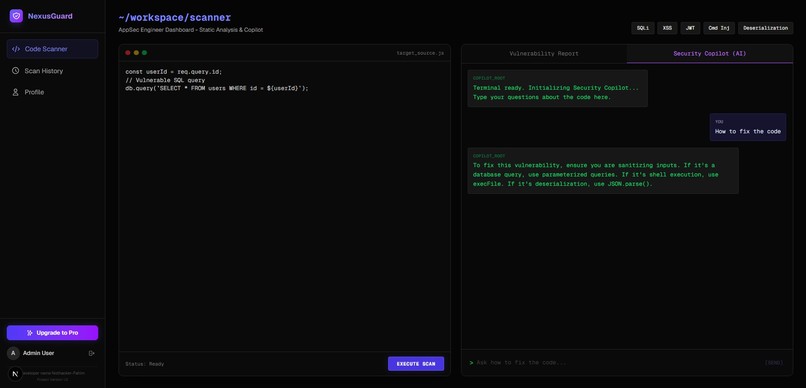
Task: Load the XSS sample snippet
Action: (667, 28)
